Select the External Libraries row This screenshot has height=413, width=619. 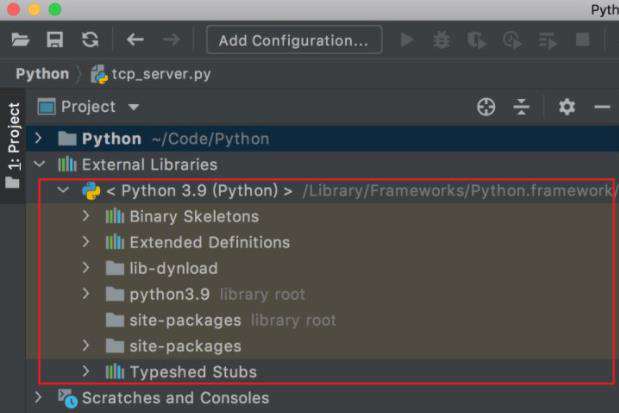(323, 164)
